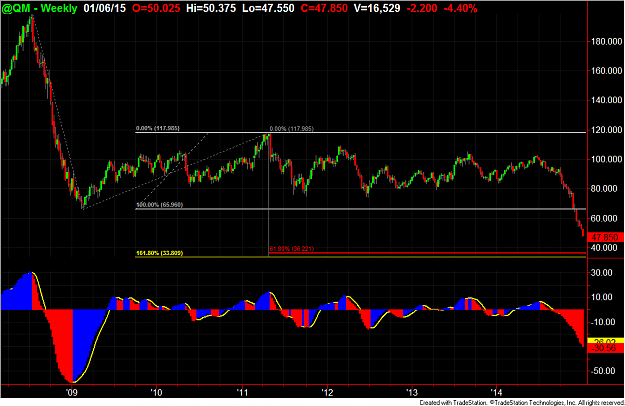Click the O=50.025 open price value
This screenshot has width=625, height=406.
[x=156, y=8]
